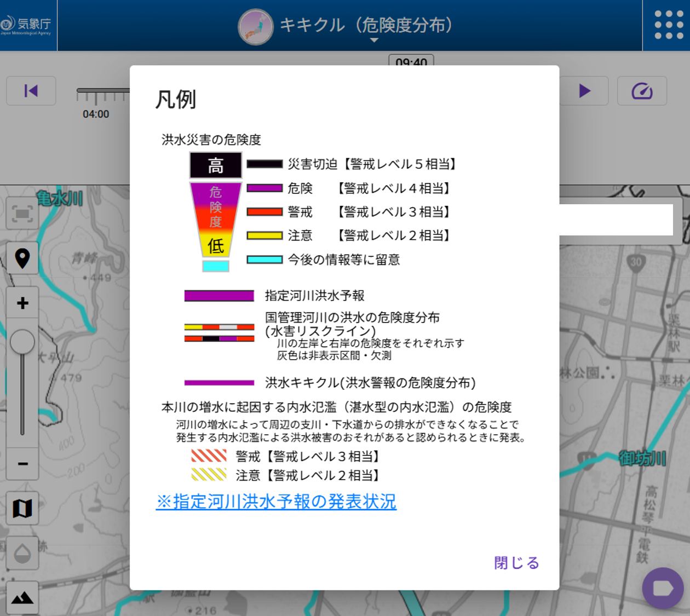Zoom out with the minus button
This screenshot has width=690, height=616.
point(22,464)
